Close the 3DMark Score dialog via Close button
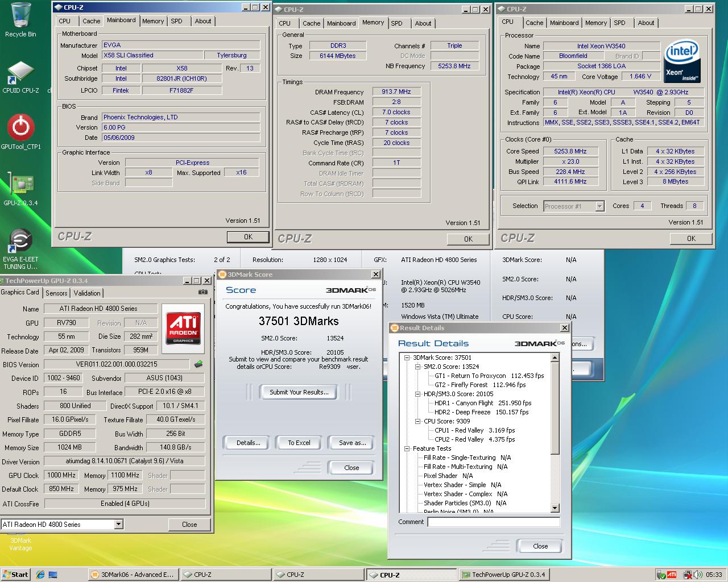Image resolution: width=728 pixels, height=582 pixels. pyautogui.click(x=351, y=468)
